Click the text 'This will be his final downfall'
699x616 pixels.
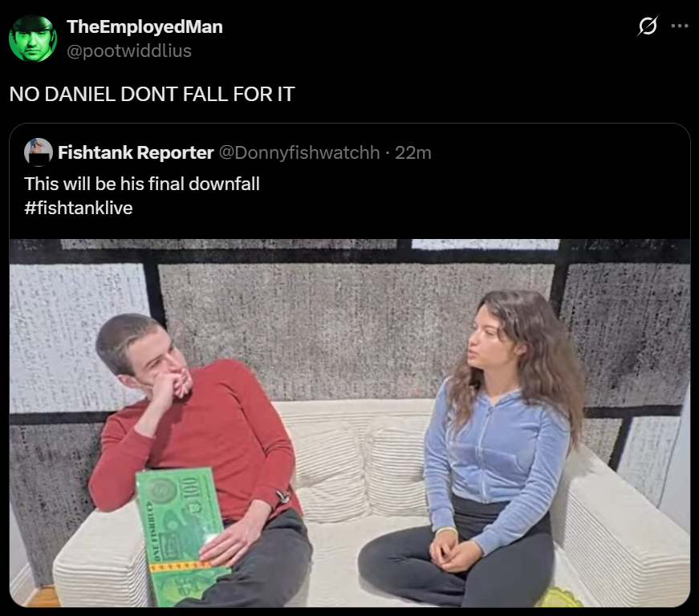point(142,184)
